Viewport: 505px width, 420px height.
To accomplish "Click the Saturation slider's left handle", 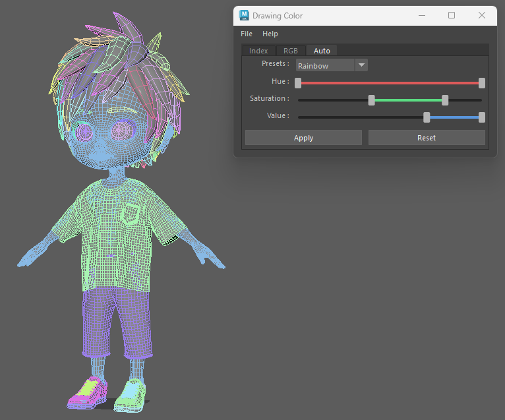I will (371, 100).
